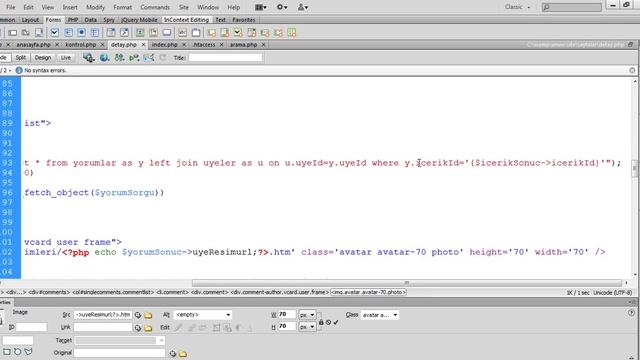Screen dimensions: 640x360
Task: Select the div#comments tag in tag selector
Action: [x=49, y=292]
